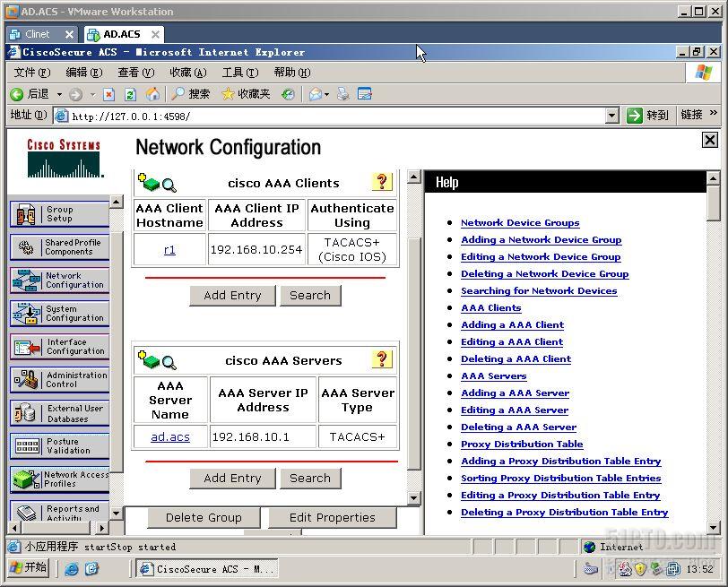Open Reports and Activity section

[59, 511]
